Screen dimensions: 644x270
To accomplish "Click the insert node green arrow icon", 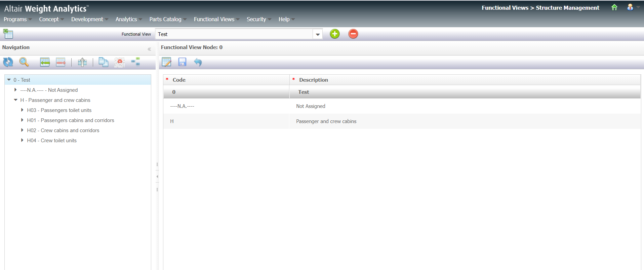I will (45, 62).
